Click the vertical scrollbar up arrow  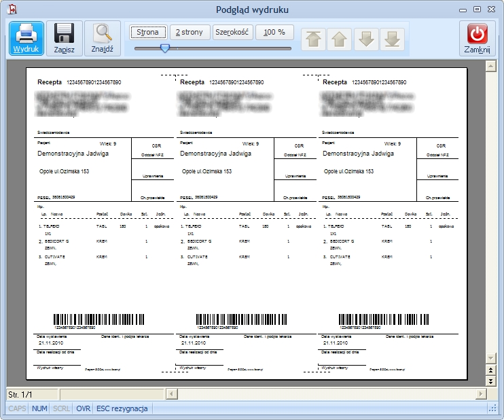pos(490,67)
